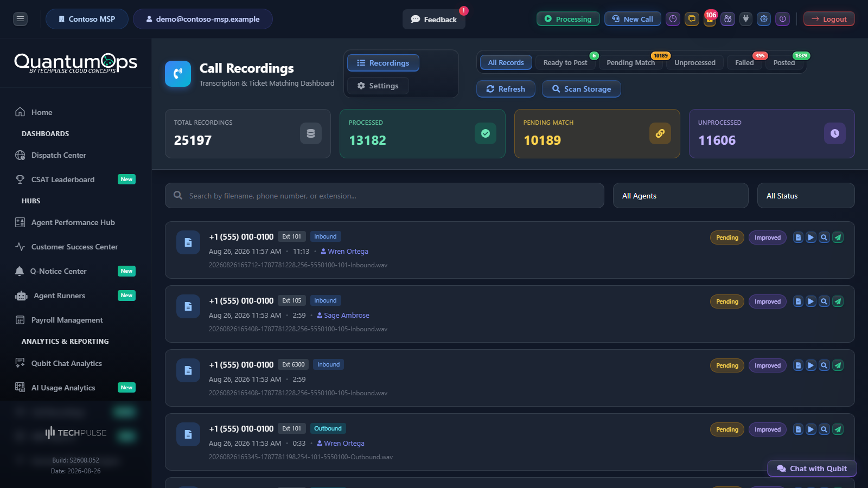
Task: Click the clock history icon in the top bar
Action: pyautogui.click(x=673, y=19)
